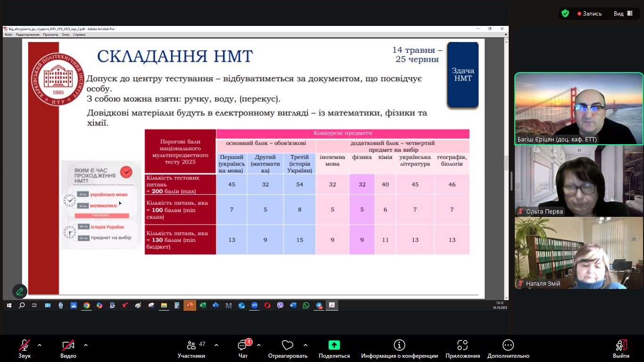644x362 pixels.
Task: Click the green encryption shield icon
Action: tap(565, 14)
